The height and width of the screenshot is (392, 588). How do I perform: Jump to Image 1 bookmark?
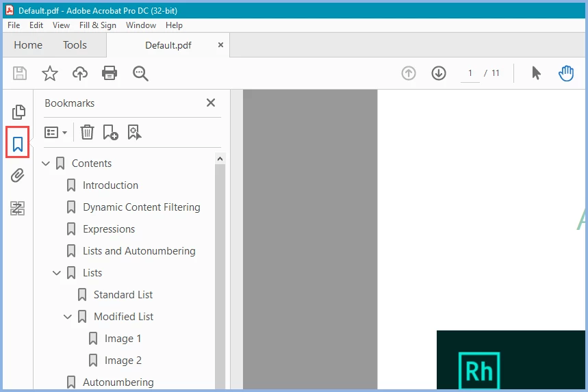coord(123,339)
